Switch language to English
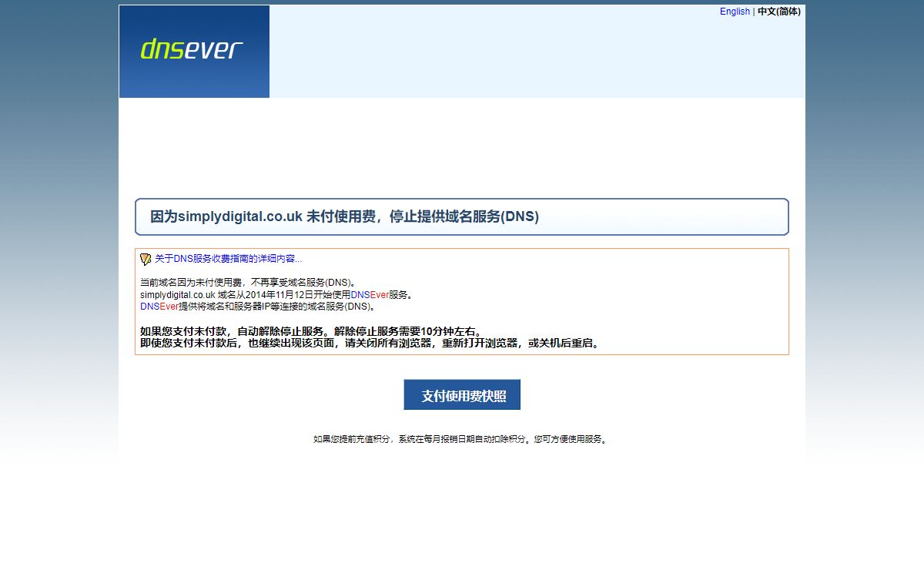The width and height of the screenshot is (924, 570). [735, 12]
